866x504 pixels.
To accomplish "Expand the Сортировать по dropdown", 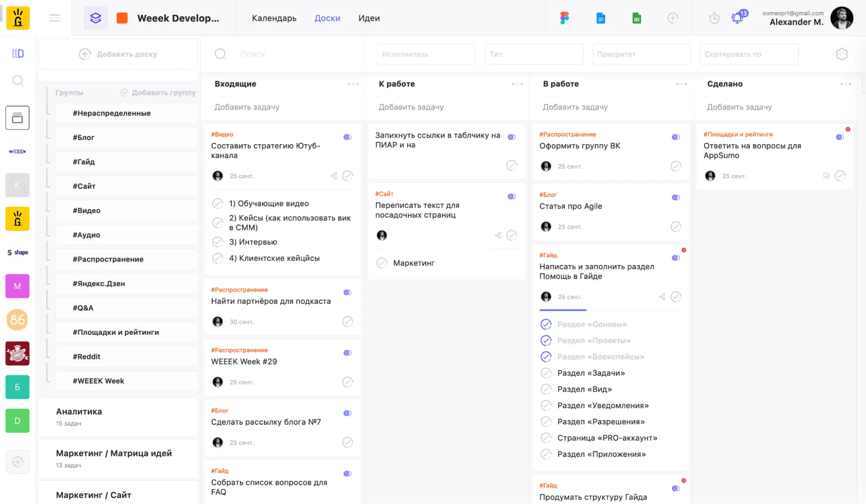I will point(749,54).
